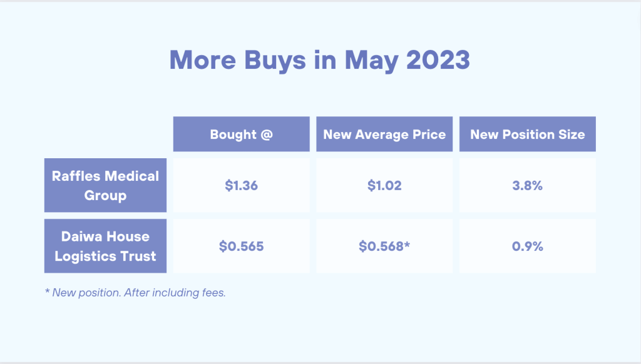Click the "@" symbol in the Bought header
The width and height of the screenshot is (641, 364).
[266, 134]
